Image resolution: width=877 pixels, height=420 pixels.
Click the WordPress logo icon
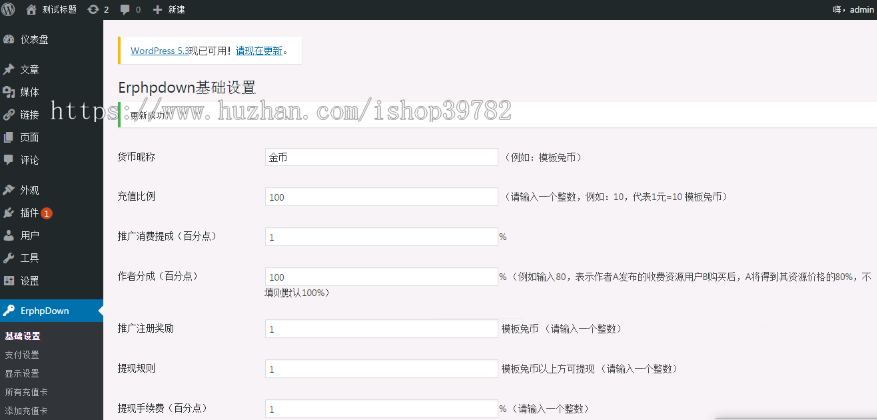8,10
